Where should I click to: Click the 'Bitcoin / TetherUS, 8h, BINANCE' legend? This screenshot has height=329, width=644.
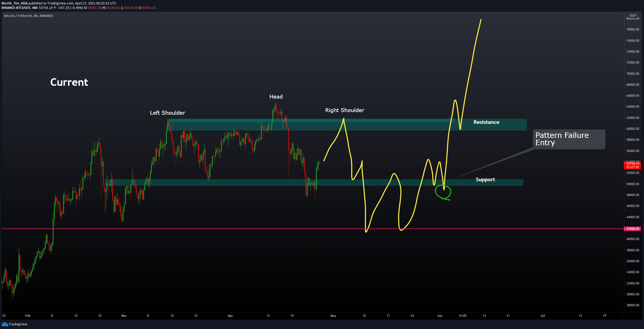(x=28, y=16)
